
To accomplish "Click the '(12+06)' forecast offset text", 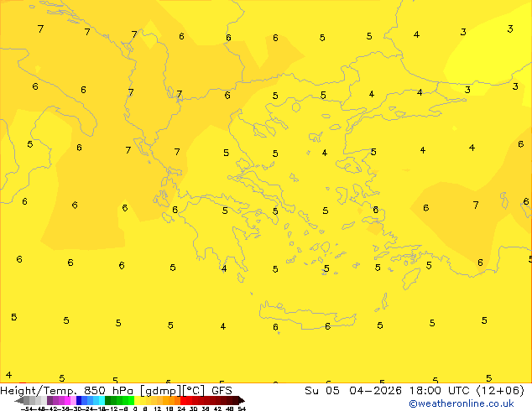I will 500,391.
